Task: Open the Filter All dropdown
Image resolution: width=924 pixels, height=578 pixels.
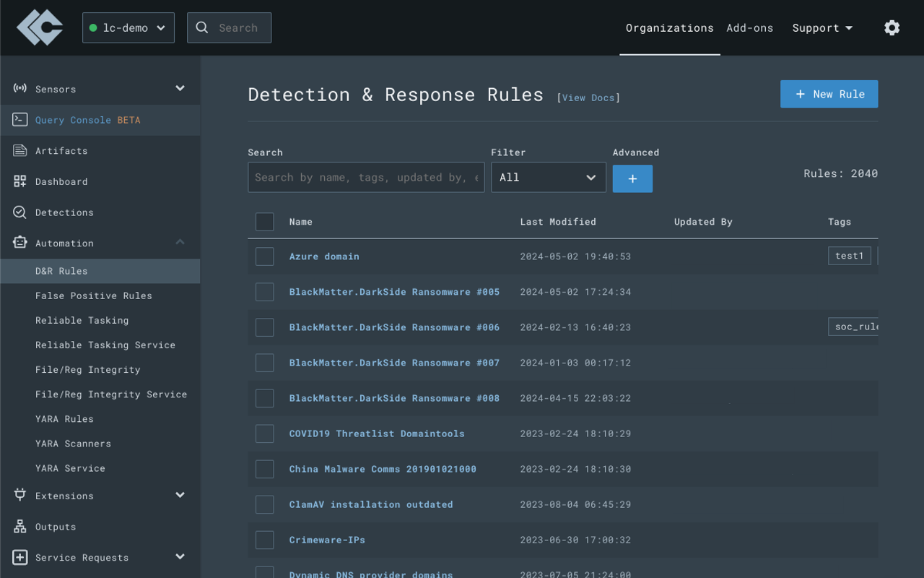Action: point(548,178)
